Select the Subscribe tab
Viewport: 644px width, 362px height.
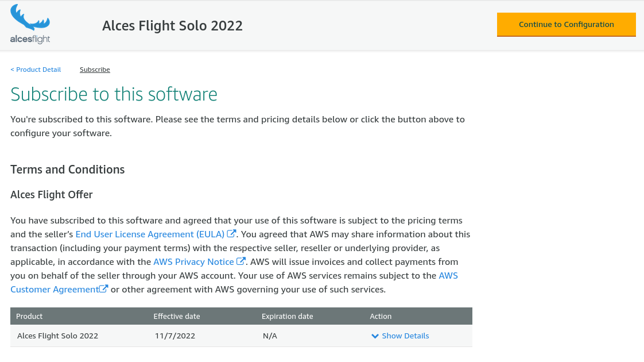(95, 69)
